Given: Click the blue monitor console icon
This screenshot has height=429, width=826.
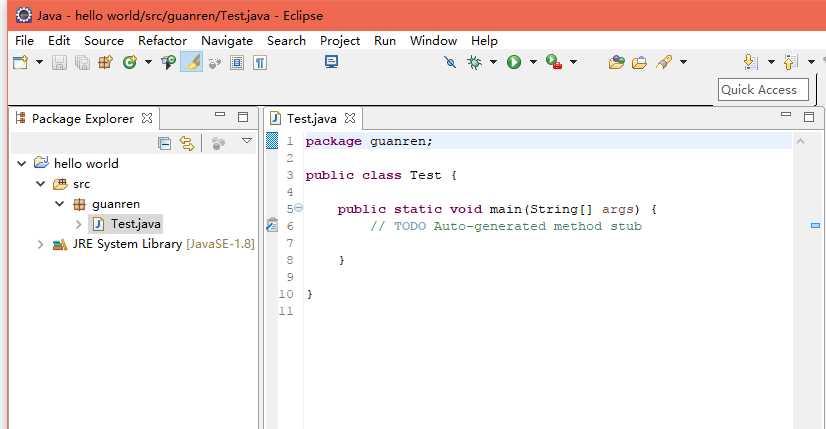Looking at the screenshot, I should (x=331, y=62).
